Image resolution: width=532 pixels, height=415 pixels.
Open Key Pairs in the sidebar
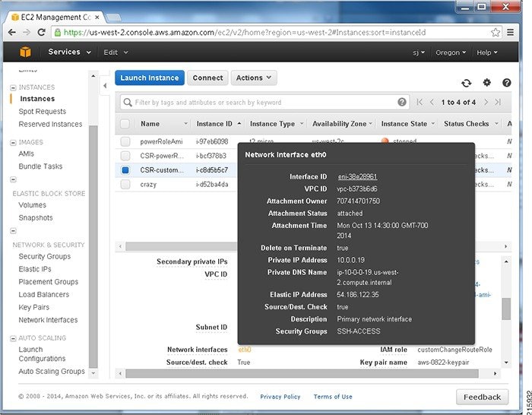tap(33, 307)
